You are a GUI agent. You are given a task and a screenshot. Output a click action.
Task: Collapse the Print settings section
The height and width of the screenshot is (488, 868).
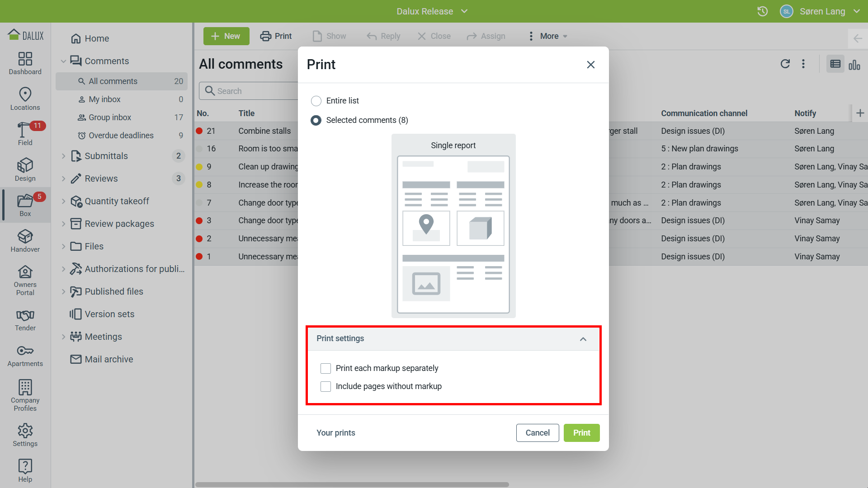(583, 339)
